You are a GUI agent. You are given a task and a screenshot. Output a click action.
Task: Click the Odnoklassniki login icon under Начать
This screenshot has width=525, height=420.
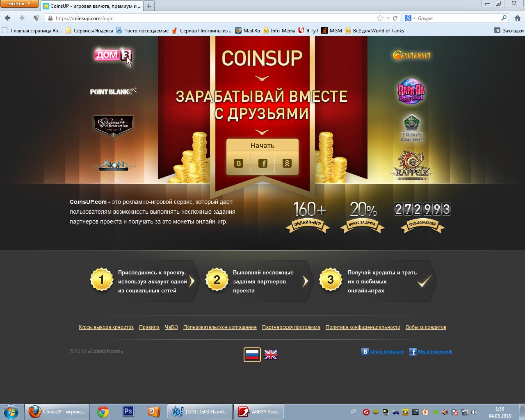(287, 163)
